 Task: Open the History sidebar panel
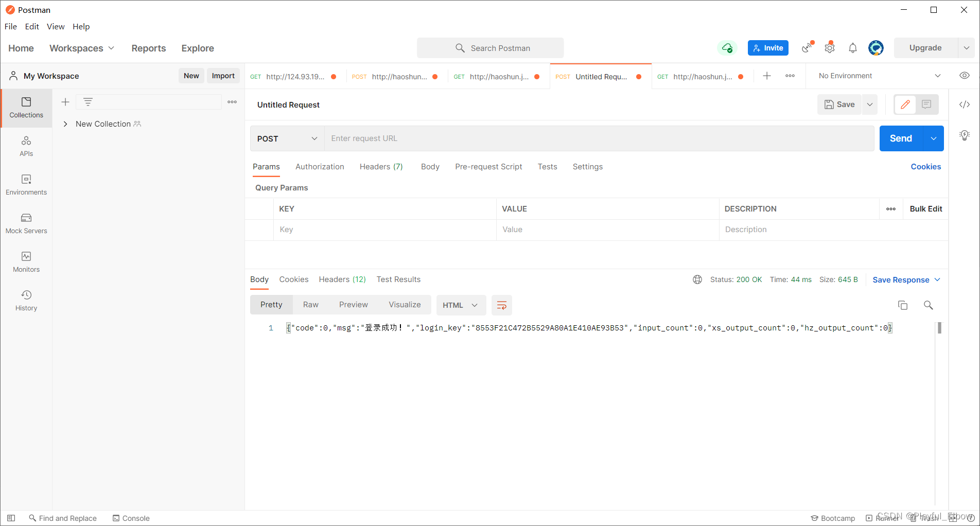click(26, 301)
